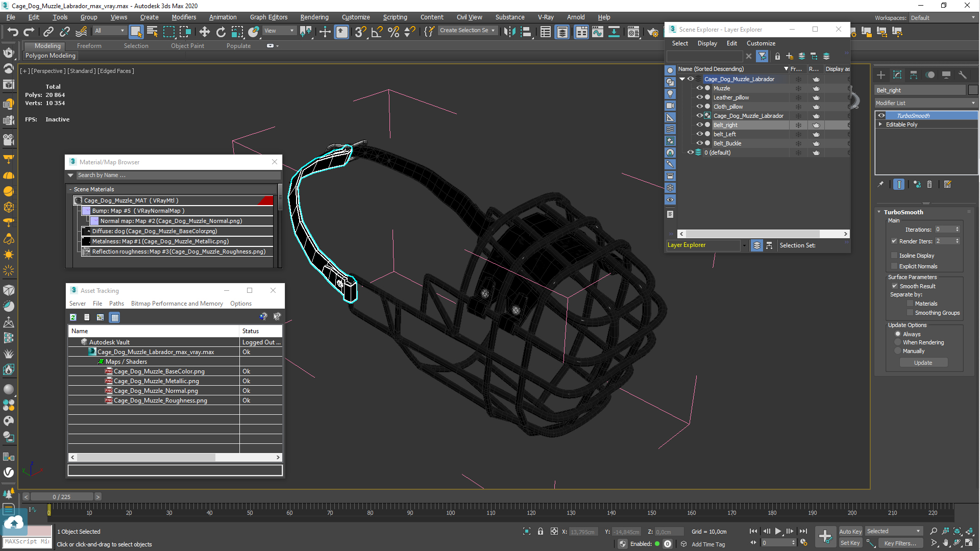Viewport: 980px width, 551px height.
Task: Open the Curve Editor icon
Action: click(x=597, y=32)
